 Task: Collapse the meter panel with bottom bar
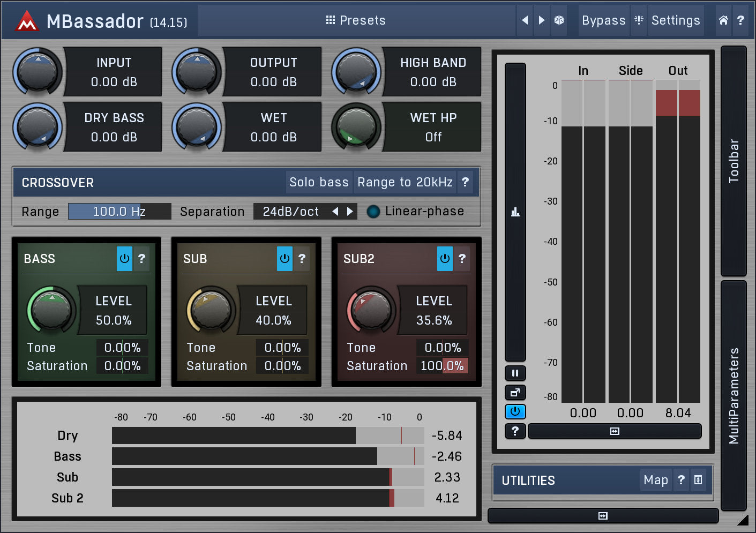(615, 431)
